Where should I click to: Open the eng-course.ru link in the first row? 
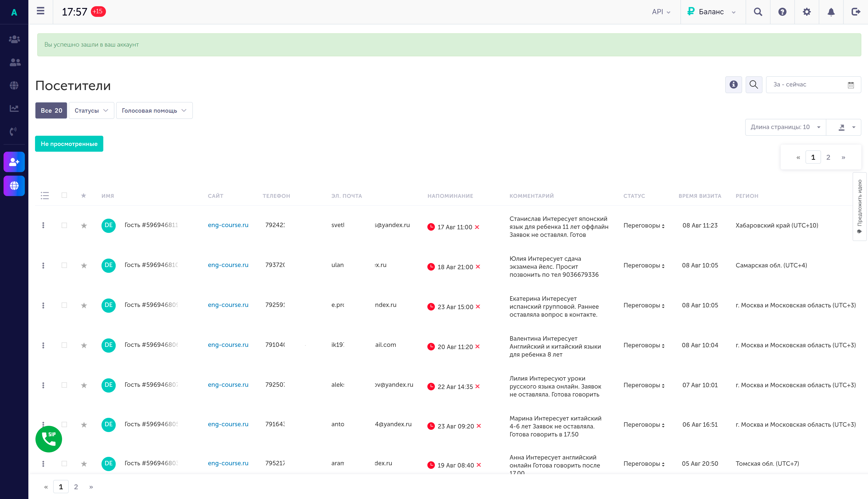click(228, 225)
